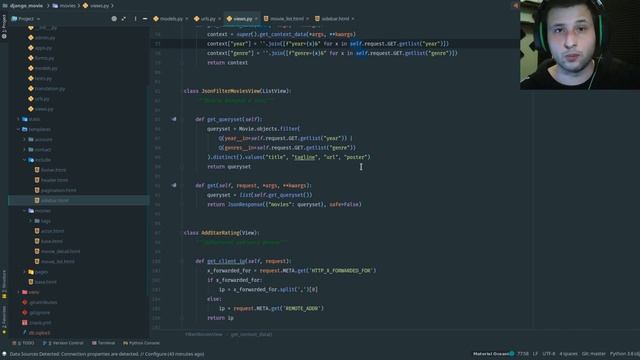640x360 pixels.
Task: Click the 4 spaces indent setting
Action: (x=569, y=354)
